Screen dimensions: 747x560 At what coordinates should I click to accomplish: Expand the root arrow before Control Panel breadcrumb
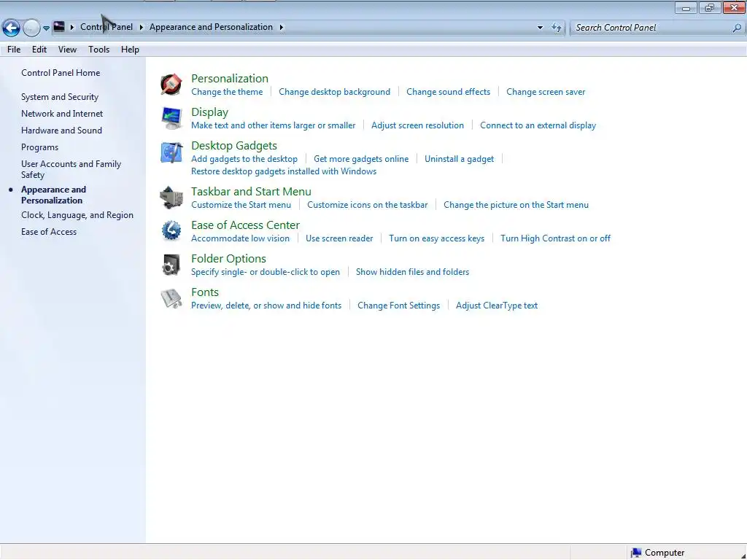(x=72, y=27)
